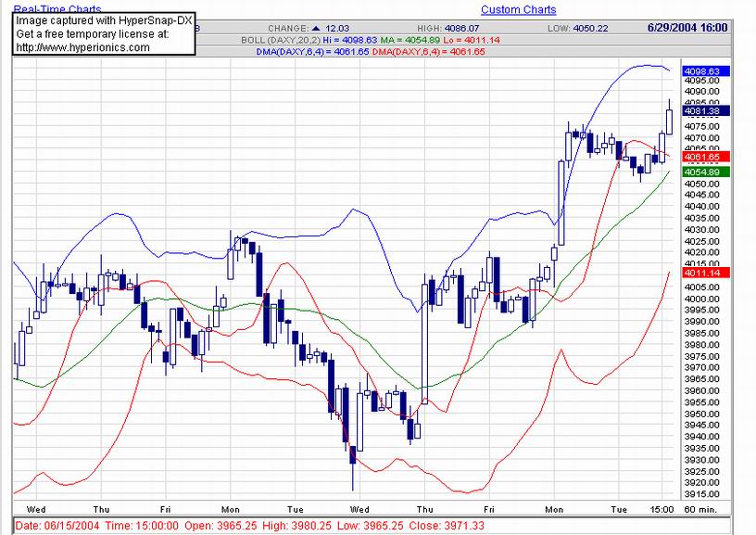Click the 3960.00 price axis label
The height and width of the screenshot is (535, 756).
pyautogui.click(x=701, y=390)
